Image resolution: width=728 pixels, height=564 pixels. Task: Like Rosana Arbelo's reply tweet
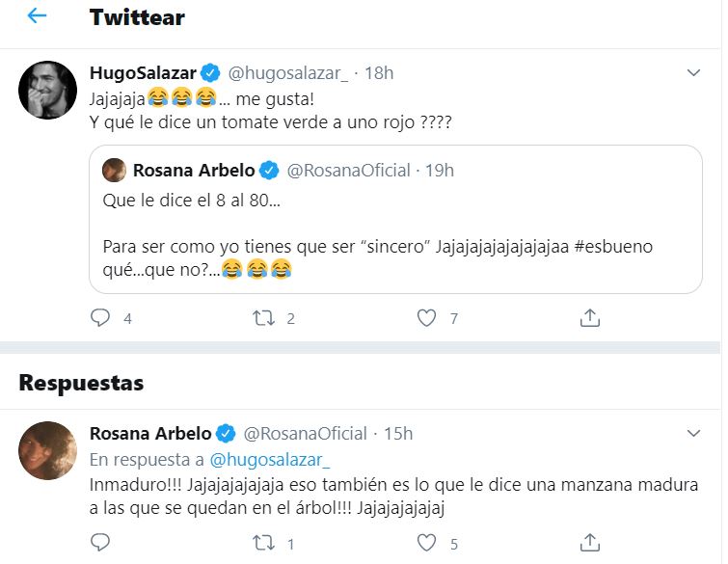coord(427,544)
